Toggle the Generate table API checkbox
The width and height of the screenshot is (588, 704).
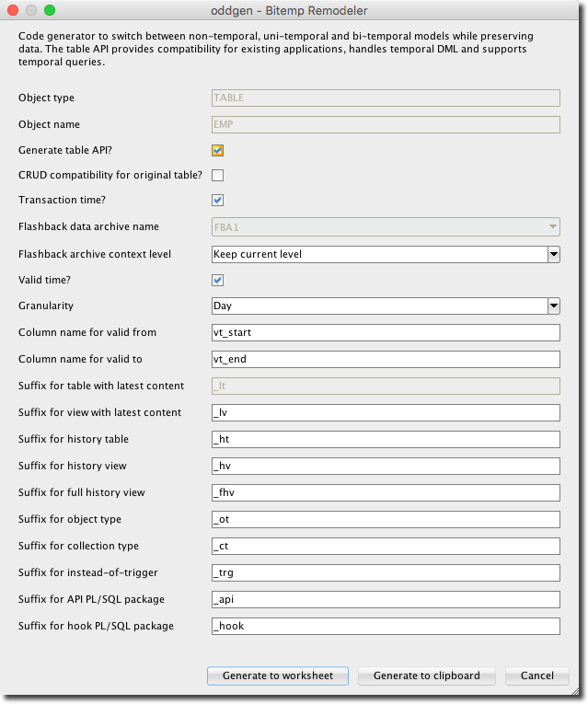tap(218, 150)
